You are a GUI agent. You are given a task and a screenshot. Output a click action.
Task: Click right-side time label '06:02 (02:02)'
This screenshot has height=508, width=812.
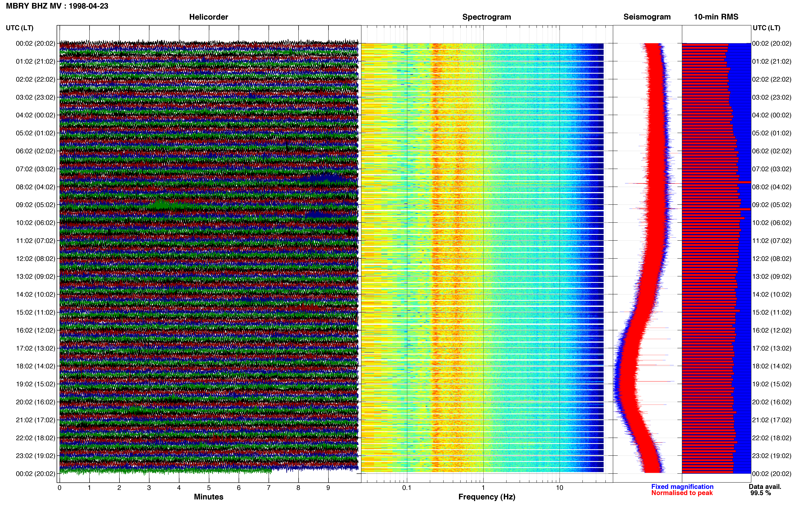(x=772, y=151)
